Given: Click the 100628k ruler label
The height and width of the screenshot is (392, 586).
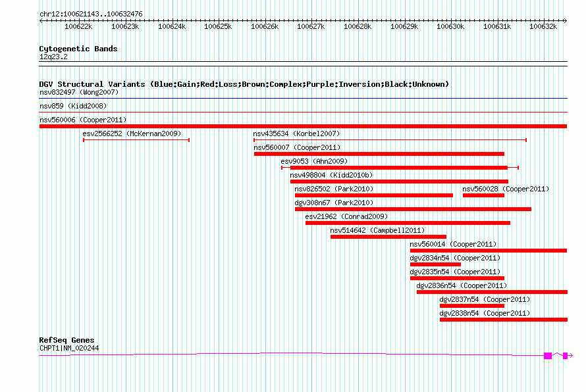Looking at the screenshot, I should click(358, 26).
